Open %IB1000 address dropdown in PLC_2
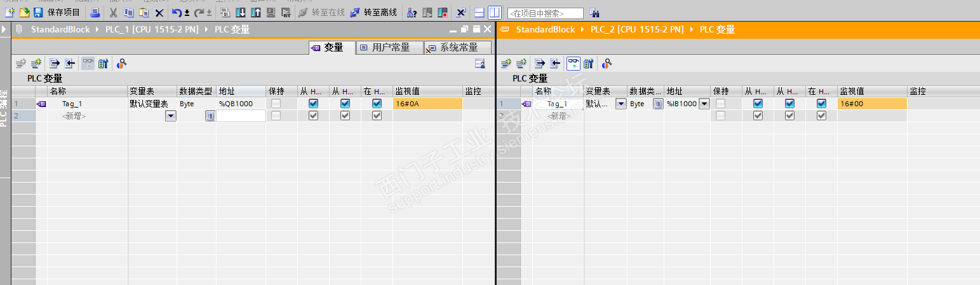This screenshot has height=285, width=980. [704, 104]
